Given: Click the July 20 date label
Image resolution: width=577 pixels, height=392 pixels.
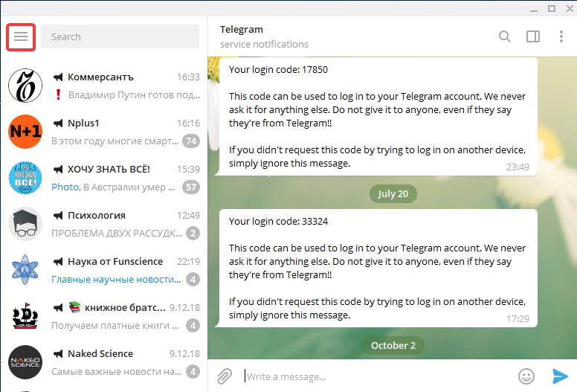Looking at the screenshot, I should [x=393, y=193].
